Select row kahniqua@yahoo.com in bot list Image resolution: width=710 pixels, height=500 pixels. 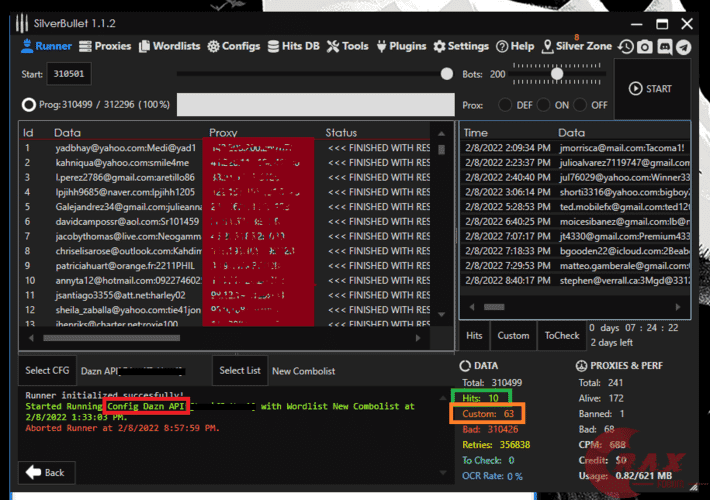pos(225,163)
